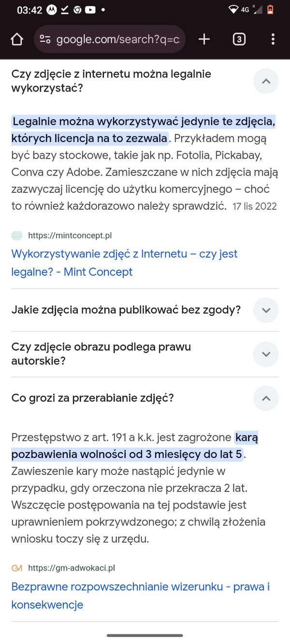Viewport: 290px width, 644px height.
Task: Open a new tab with plus icon
Action: point(204,39)
